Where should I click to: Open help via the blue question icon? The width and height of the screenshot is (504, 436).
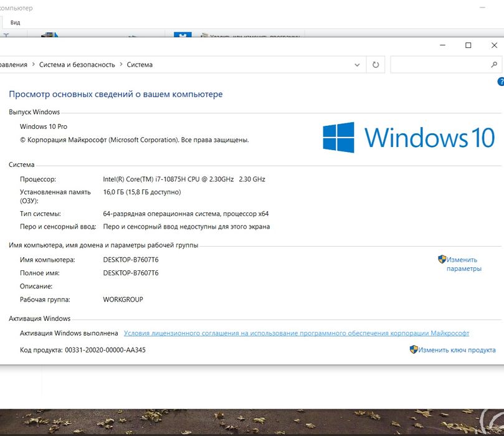tap(501, 82)
